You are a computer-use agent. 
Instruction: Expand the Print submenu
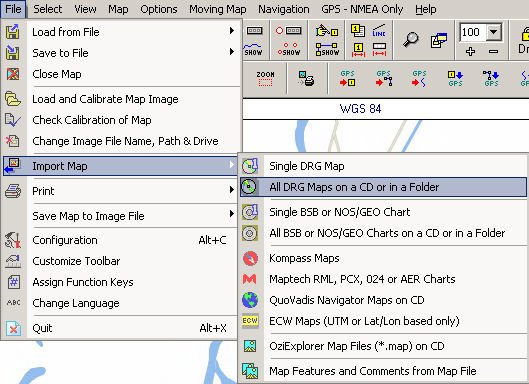point(121,191)
